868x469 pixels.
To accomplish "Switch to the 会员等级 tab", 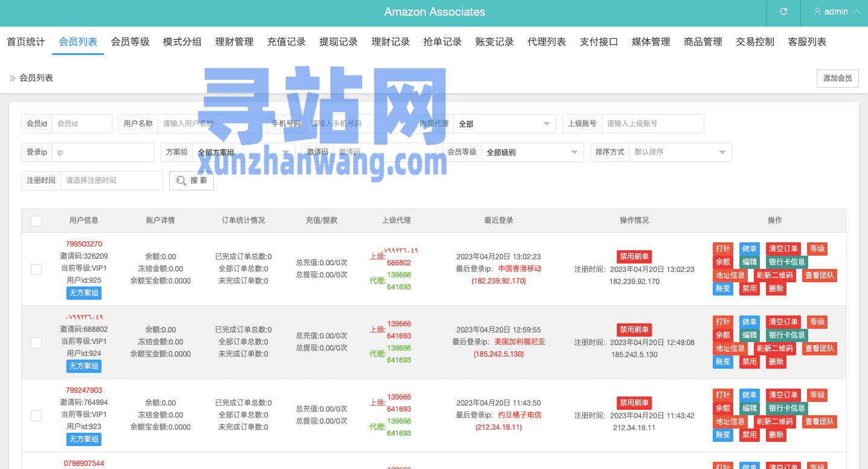I will pos(130,42).
